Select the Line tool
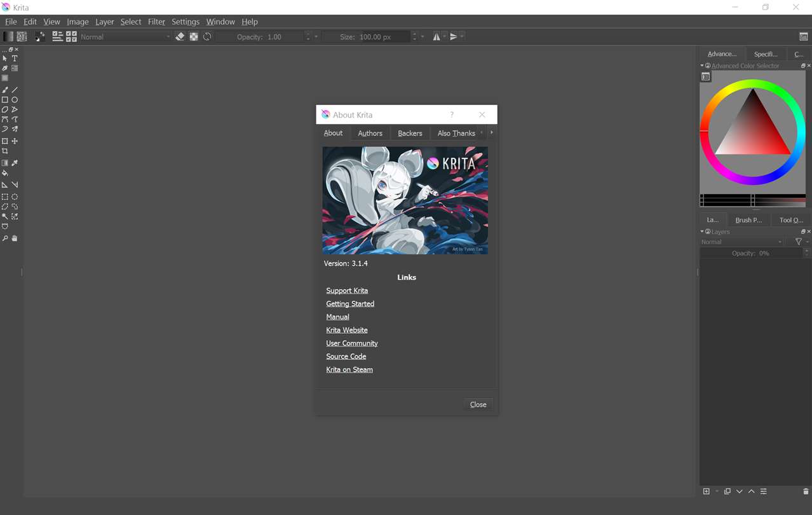 click(15, 90)
